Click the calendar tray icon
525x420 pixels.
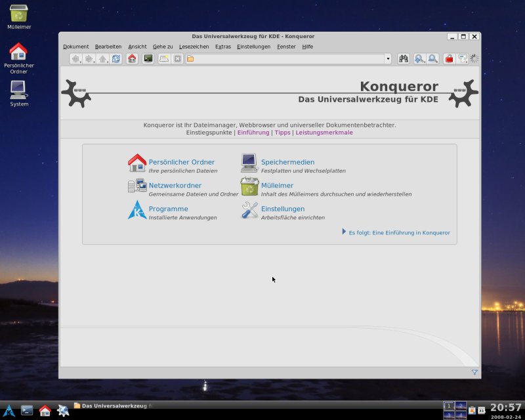(x=481, y=409)
